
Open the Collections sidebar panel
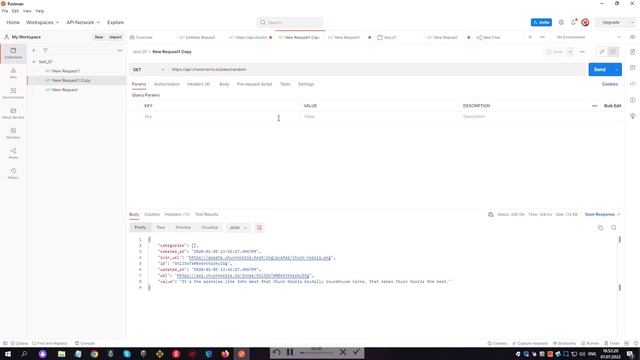point(13,53)
